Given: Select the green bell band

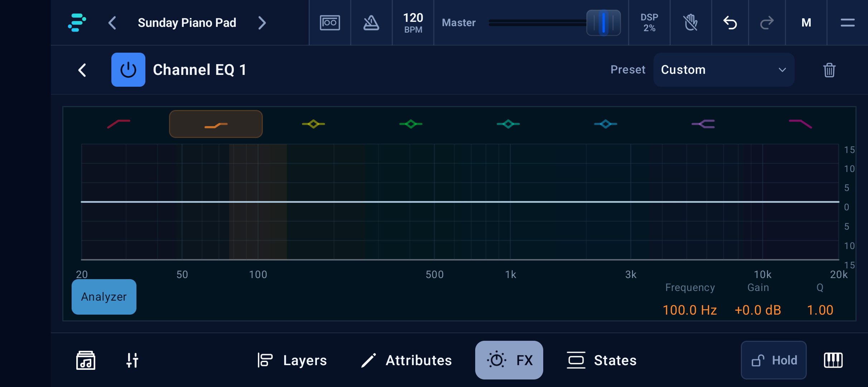Looking at the screenshot, I should click(x=411, y=124).
